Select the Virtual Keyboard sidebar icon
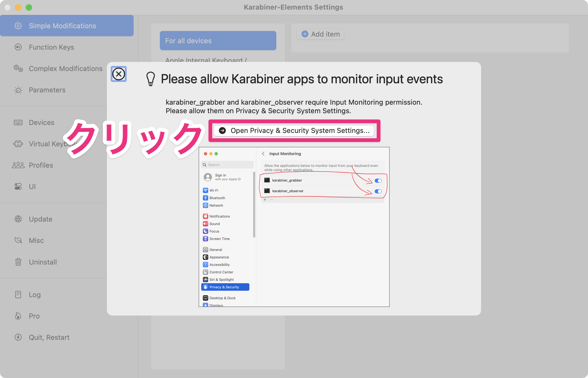Viewport: 588px width, 378px height. click(x=18, y=144)
